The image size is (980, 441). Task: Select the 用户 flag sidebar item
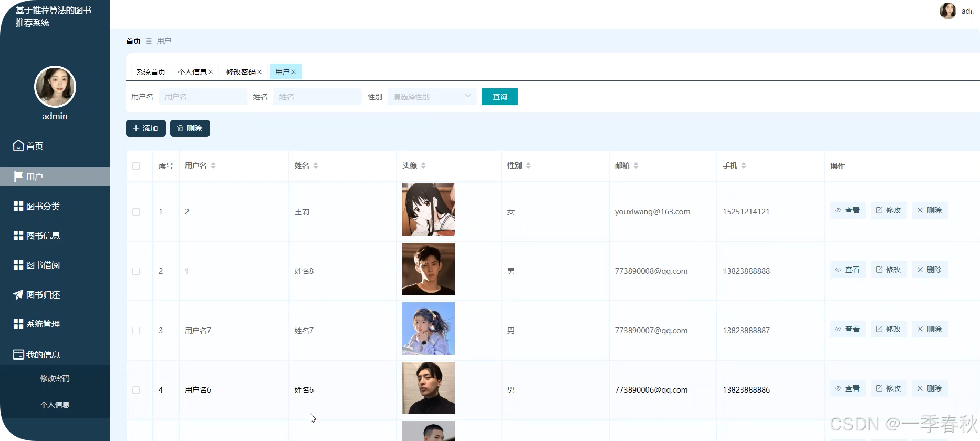coord(55,177)
